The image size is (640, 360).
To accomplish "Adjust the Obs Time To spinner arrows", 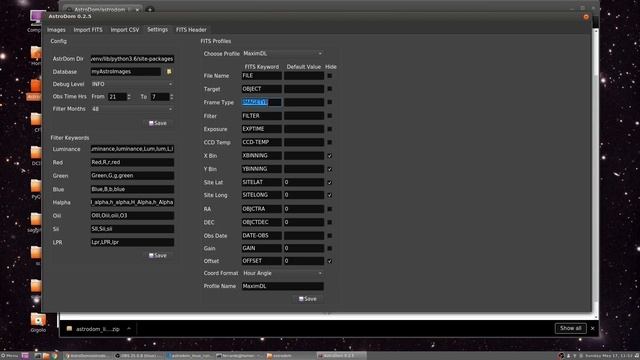I will (x=171, y=97).
